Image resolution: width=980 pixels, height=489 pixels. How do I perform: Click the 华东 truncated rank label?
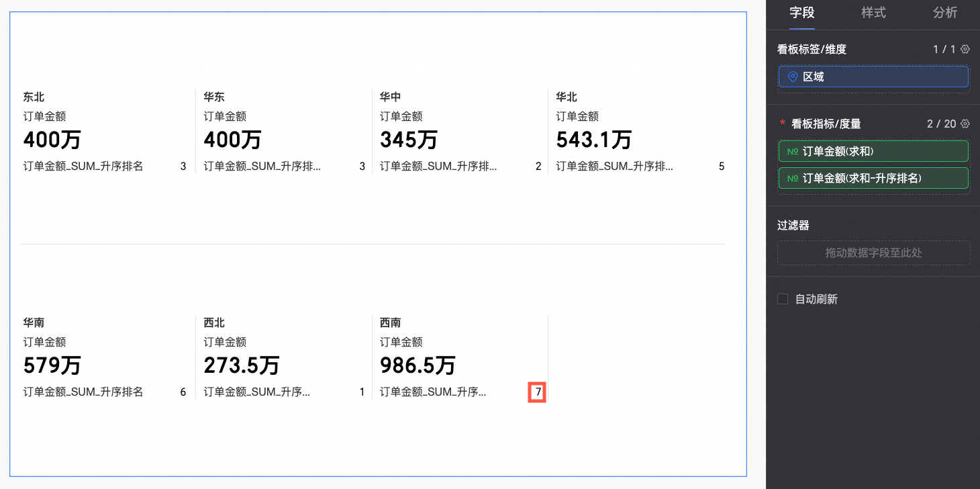pos(262,167)
